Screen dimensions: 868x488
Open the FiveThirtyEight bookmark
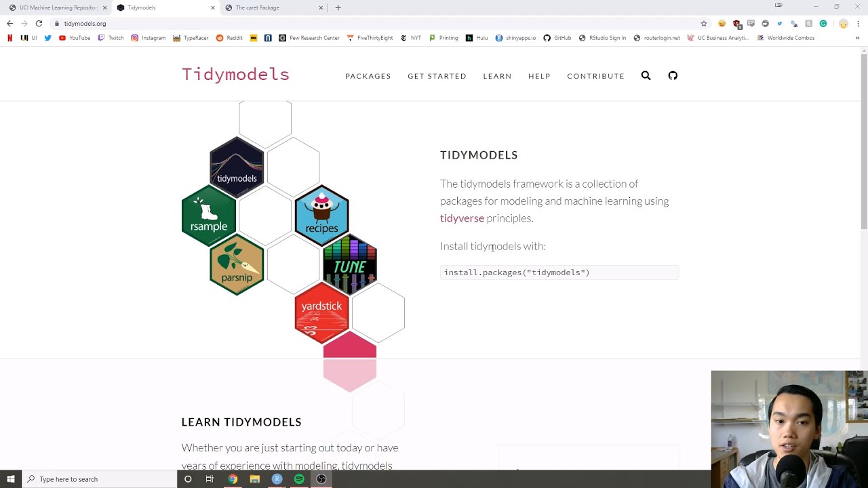[370, 38]
